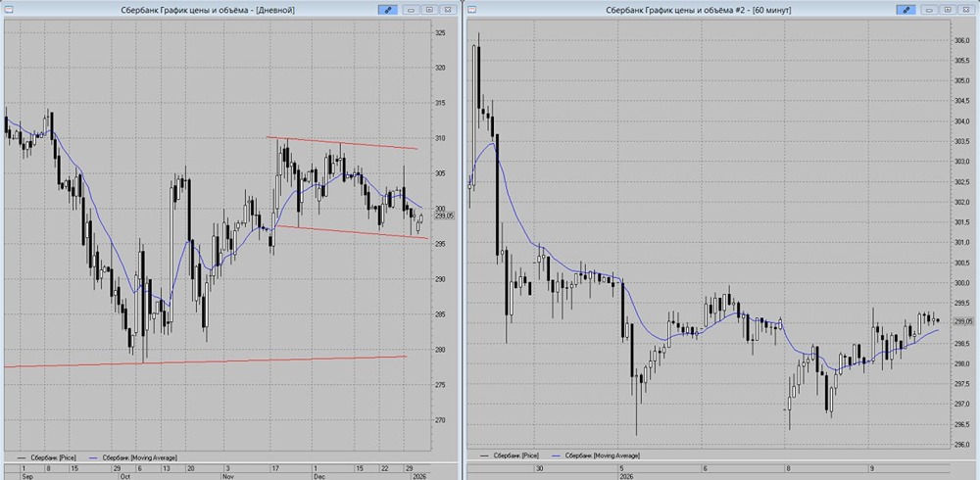This screenshot has height=480, width=980.
Task: Click the 299,05 current price label on the Дневной chart
Action: coord(446,215)
